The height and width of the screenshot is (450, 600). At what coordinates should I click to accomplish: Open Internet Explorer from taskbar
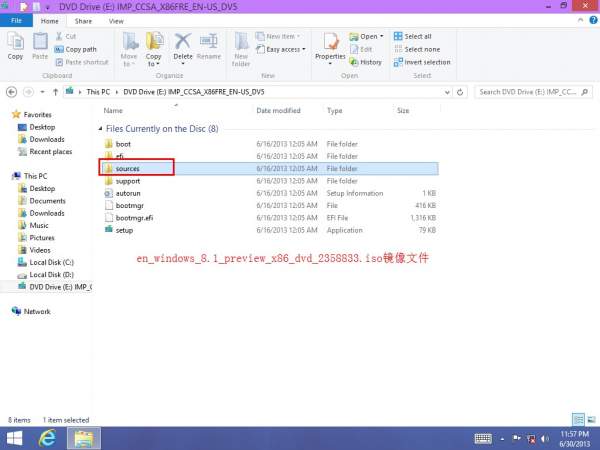click(x=47, y=439)
